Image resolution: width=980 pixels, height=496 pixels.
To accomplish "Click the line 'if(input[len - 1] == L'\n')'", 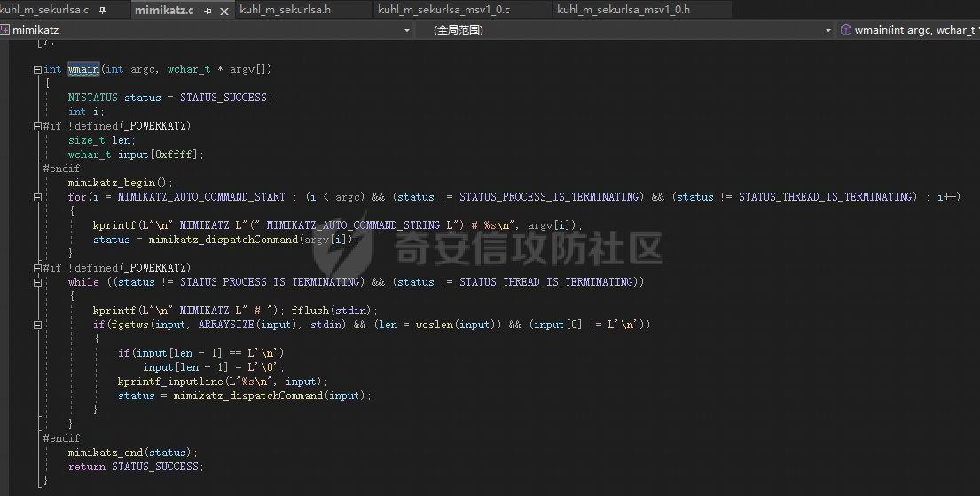I will coord(200,353).
